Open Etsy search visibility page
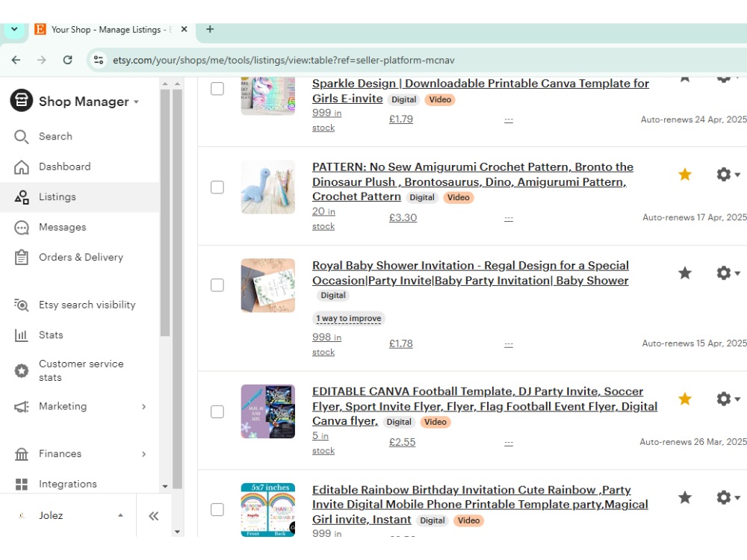 point(87,305)
